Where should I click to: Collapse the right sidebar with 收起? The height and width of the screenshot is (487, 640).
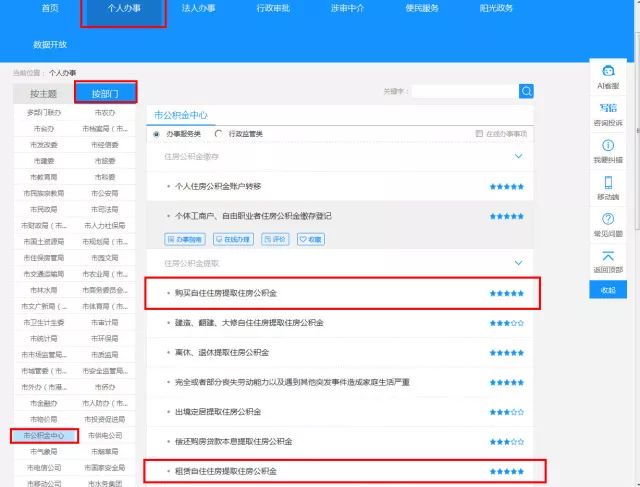click(x=608, y=289)
